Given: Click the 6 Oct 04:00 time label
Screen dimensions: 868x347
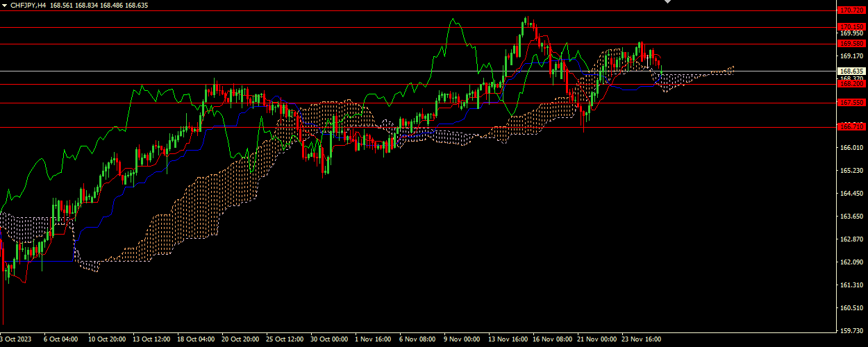Looking at the screenshot, I should tap(60, 340).
